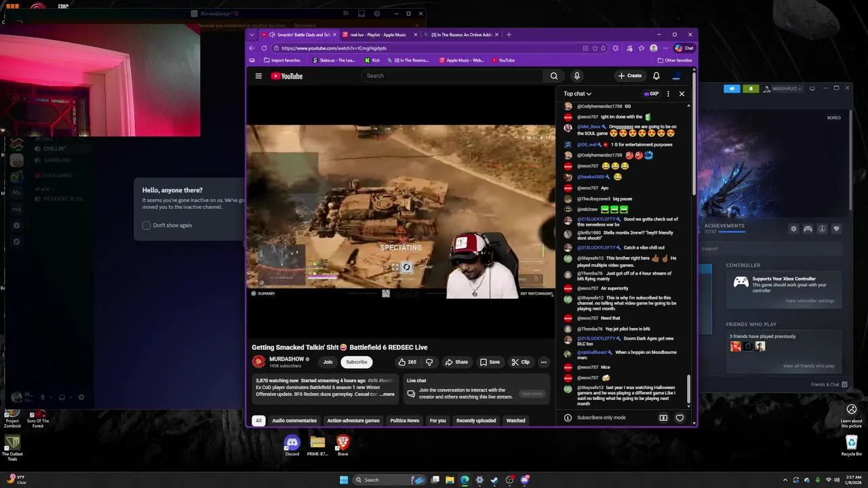Open the Recycle Bin icon
This screenshot has height=488, width=868.
852,445
